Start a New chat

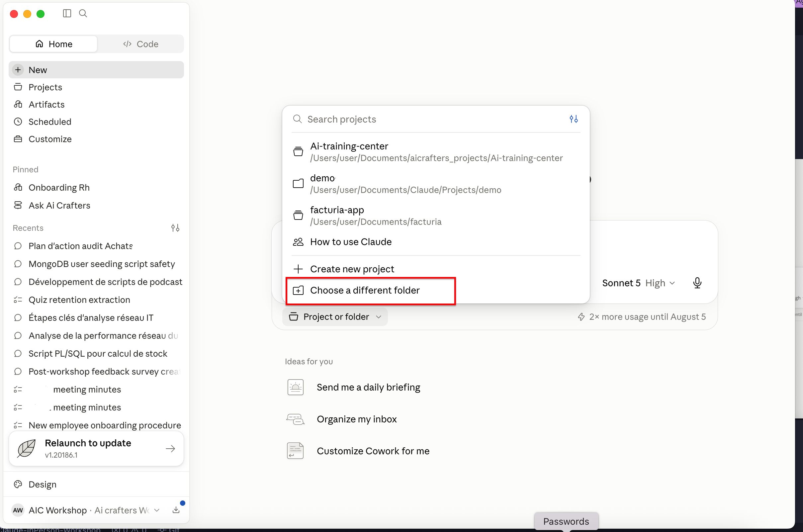(96, 70)
